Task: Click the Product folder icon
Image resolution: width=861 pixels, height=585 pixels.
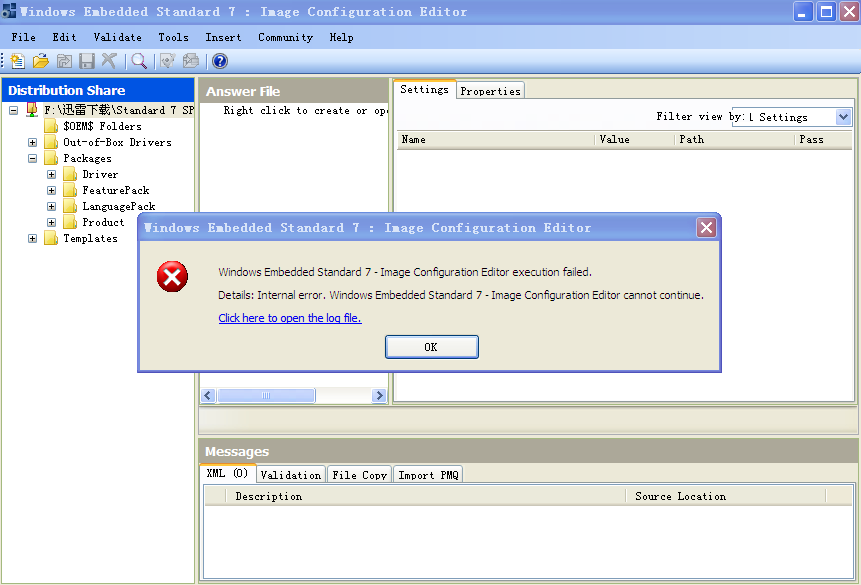Action: [70, 222]
